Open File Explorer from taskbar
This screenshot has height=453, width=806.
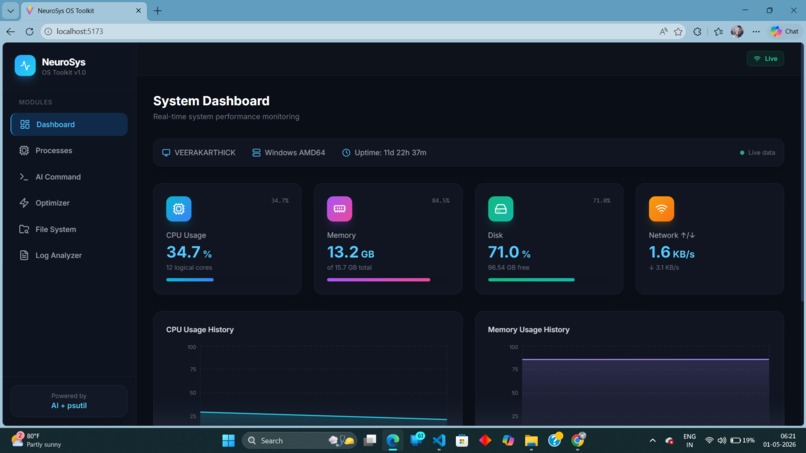pos(531,441)
